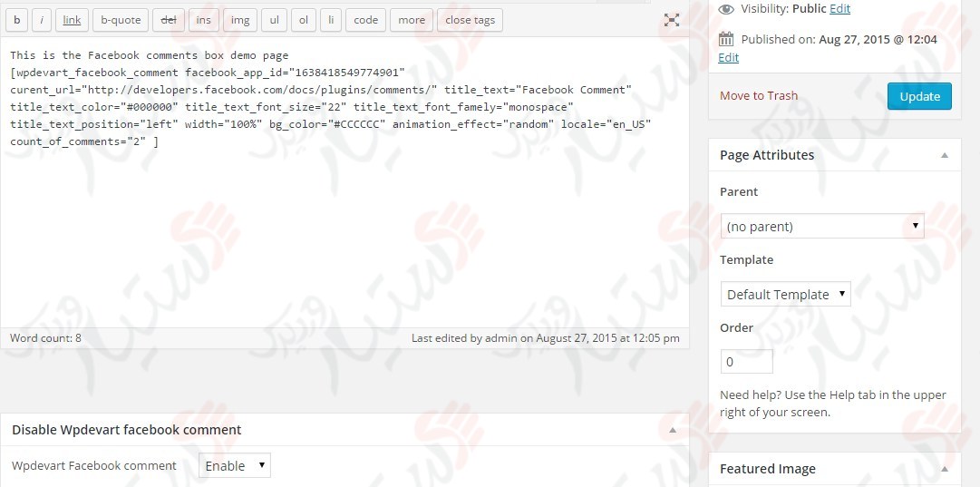Click the Order input field

pos(746,362)
